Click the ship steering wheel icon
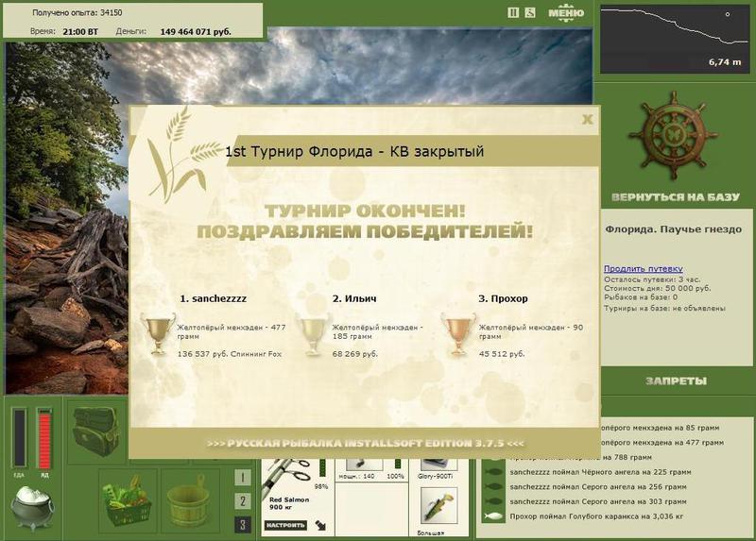756x541 pixels. pyautogui.click(x=673, y=135)
